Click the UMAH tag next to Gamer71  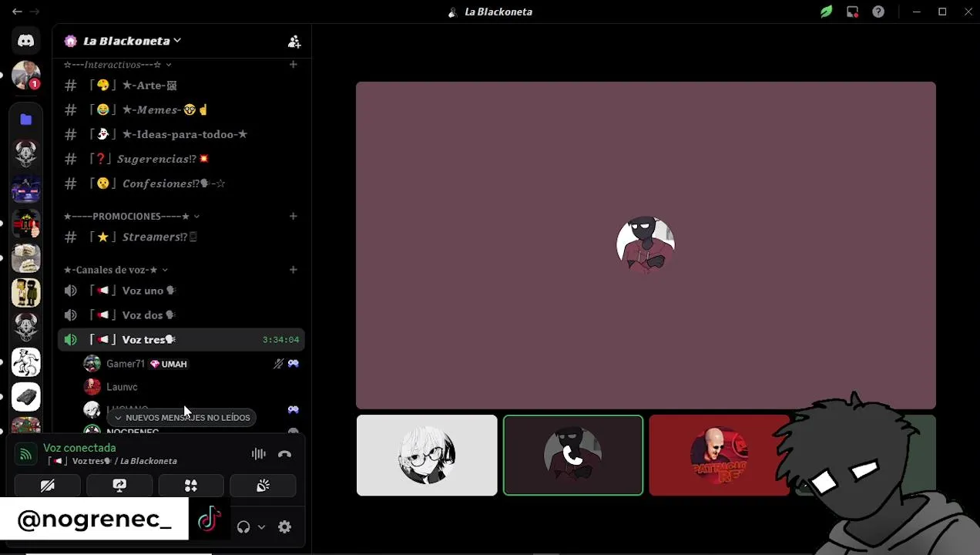[169, 364]
